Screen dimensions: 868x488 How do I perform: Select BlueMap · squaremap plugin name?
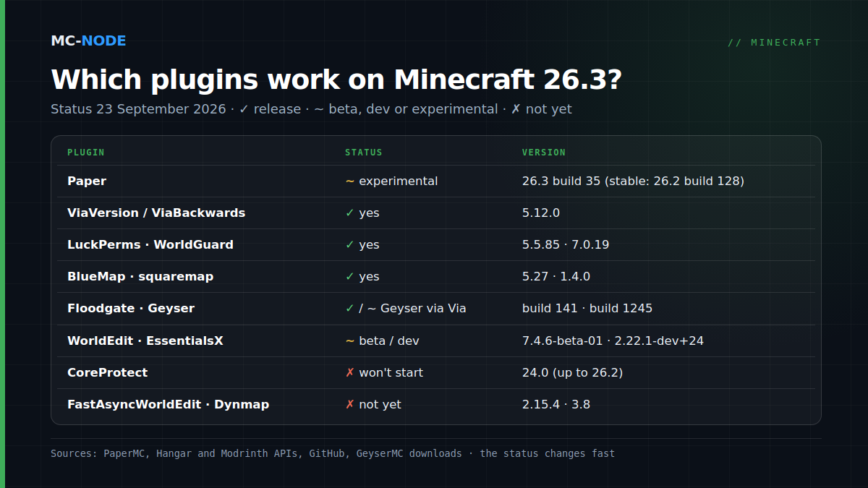140,276
